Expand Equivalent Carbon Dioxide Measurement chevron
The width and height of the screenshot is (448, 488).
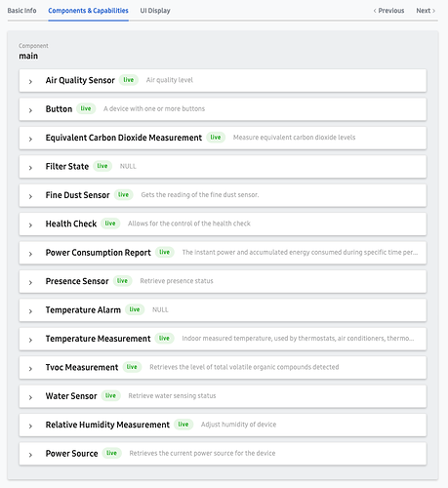30,139
